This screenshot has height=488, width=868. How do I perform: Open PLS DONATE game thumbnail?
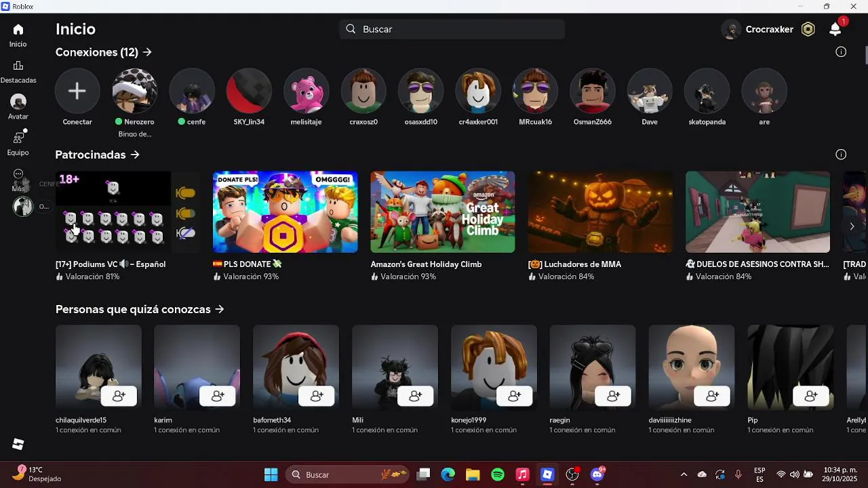[285, 212]
